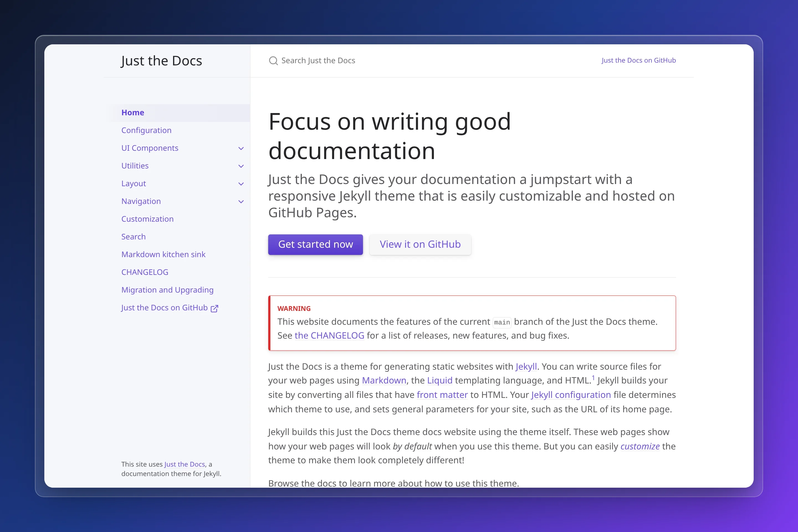Open the Customization page in the sidebar
Viewport: 798px width, 532px height.
click(147, 219)
